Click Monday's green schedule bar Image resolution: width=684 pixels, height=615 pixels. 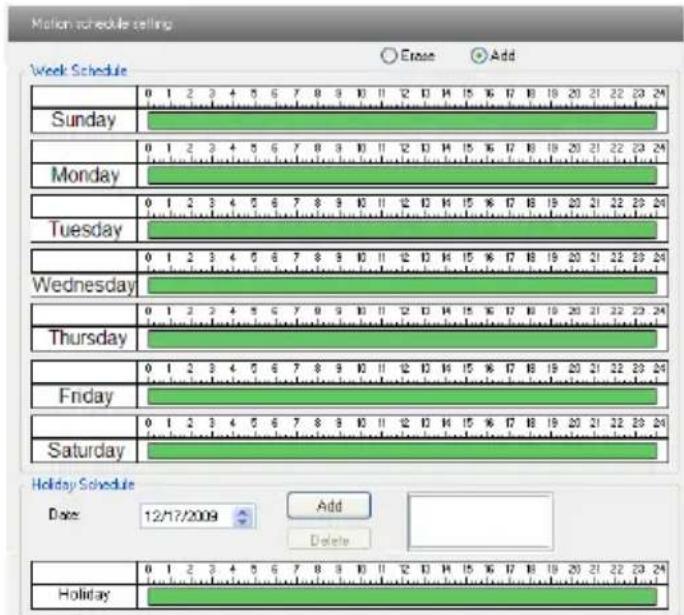click(x=402, y=175)
